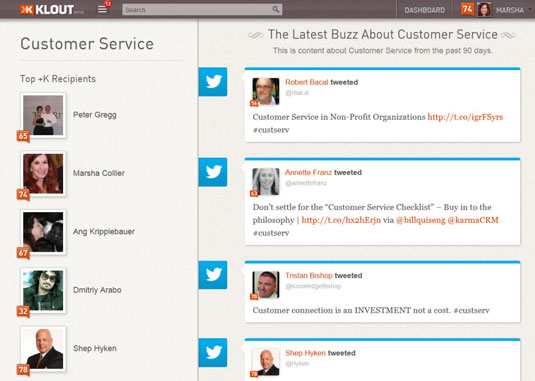
Task: Click Twitter bird icon beside Robert Bacal tweet
Action: [x=213, y=82]
